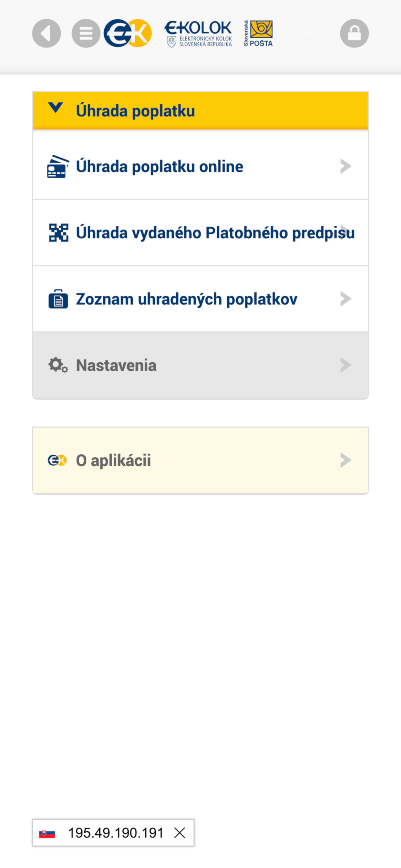Open the hamburger menu icon
The width and height of the screenshot is (401, 868).
tap(86, 33)
